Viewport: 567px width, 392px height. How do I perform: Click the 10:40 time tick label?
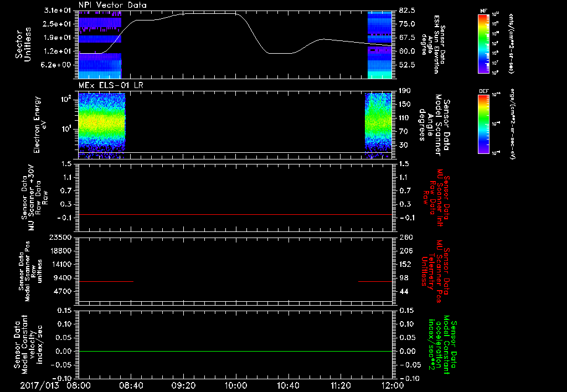288,385
